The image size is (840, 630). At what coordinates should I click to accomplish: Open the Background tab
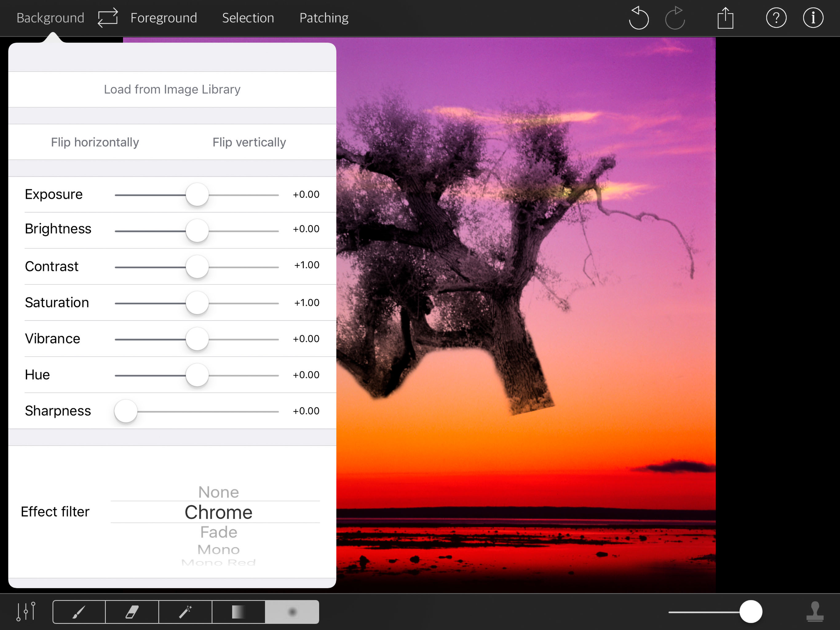[x=50, y=18]
